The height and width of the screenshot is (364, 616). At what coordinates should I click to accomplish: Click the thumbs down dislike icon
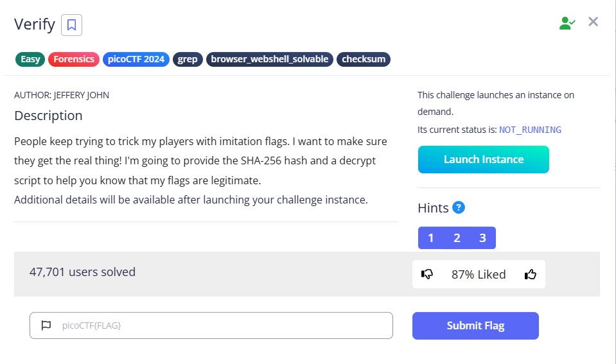coord(427,274)
